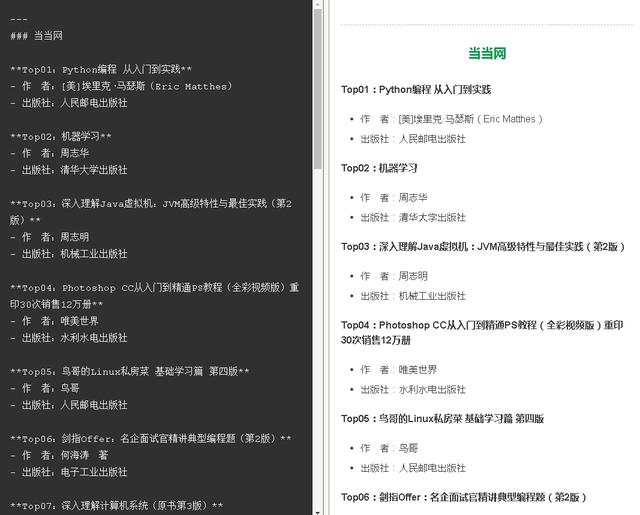Image resolution: width=640 pixels, height=515 pixels.
Task: Click editor line '- 出版社: 水利水电出版社'
Action: click(x=69, y=338)
